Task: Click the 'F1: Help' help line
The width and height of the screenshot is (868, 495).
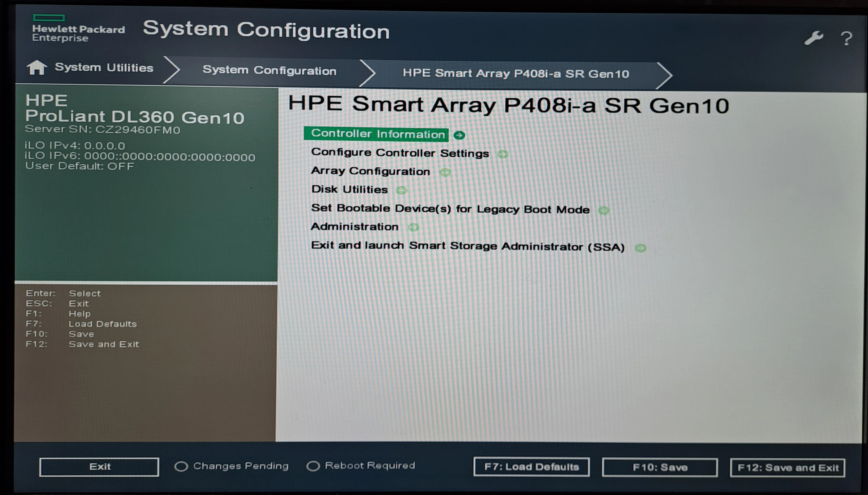Action: [x=58, y=313]
